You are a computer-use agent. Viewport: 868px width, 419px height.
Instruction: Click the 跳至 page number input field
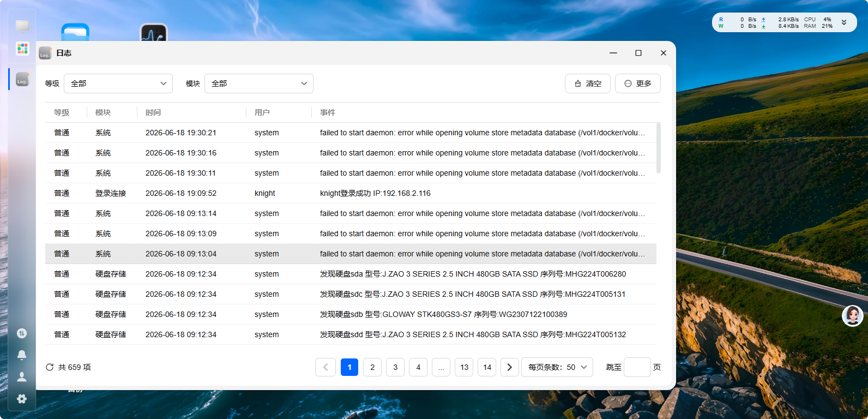[637, 367]
